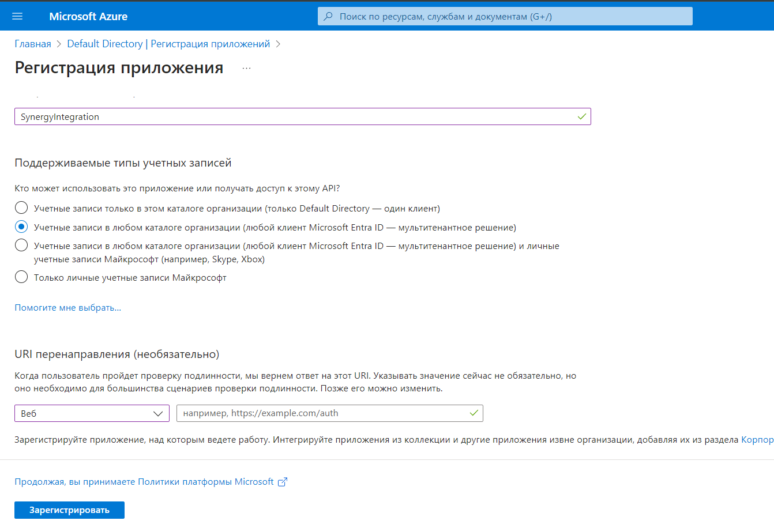774x532 pixels.
Task: Select single-tenant Default Directory accounts option
Action: pyautogui.click(x=21, y=207)
